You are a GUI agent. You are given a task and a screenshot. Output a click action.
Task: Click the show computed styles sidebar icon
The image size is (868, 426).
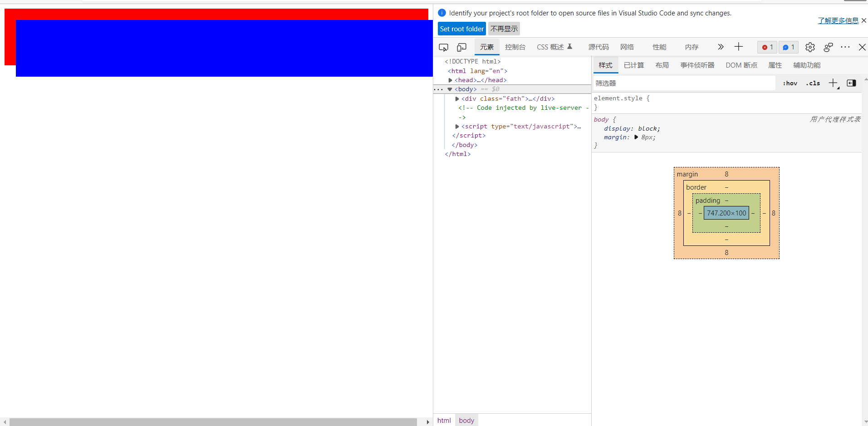pyautogui.click(x=852, y=83)
